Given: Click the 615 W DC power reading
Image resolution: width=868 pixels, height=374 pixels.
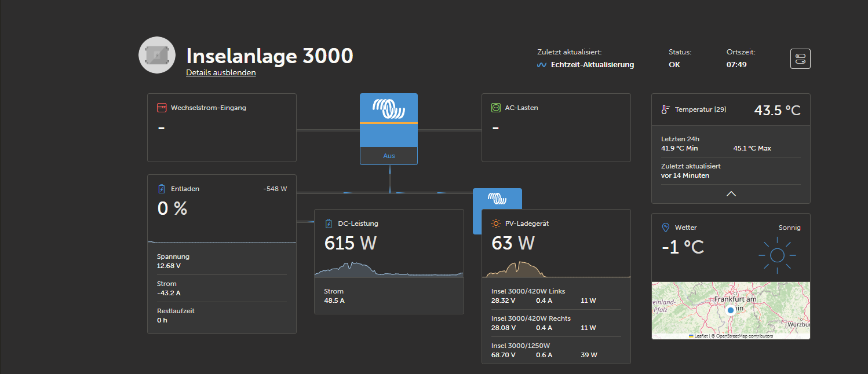Looking at the screenshot, I should [x=351, y=243].
